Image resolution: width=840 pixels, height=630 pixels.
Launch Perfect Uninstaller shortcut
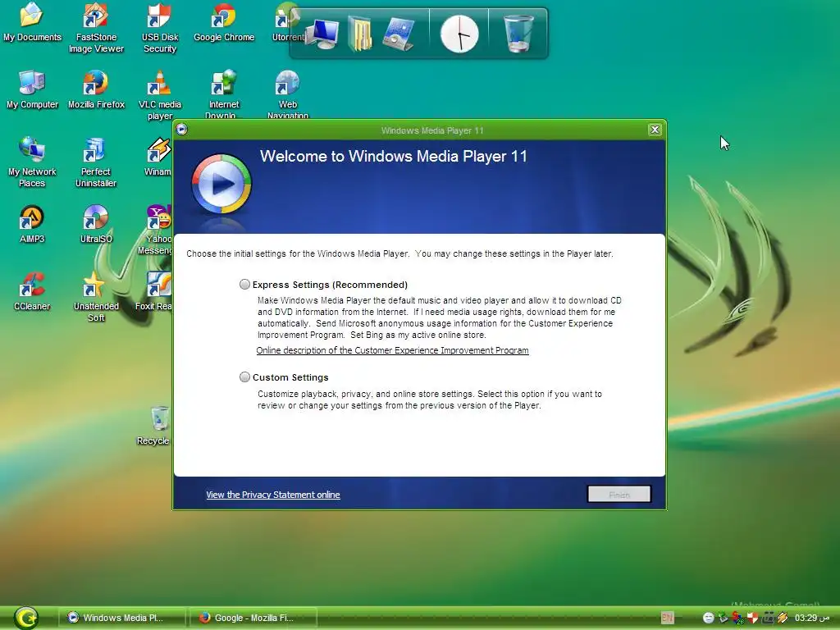(x=96, y=162)
